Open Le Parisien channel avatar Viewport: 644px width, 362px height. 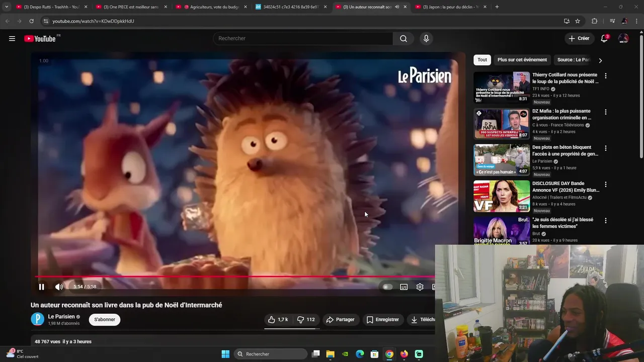point(37,319)
